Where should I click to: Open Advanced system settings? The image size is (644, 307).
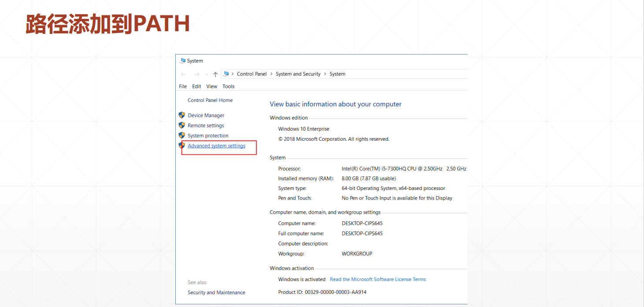[216, 146]
